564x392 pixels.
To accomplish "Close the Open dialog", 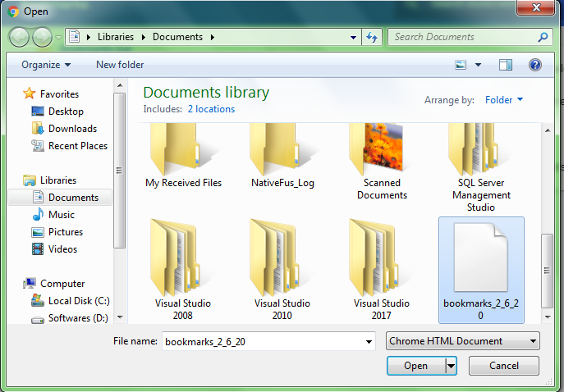I will (535, 7).
